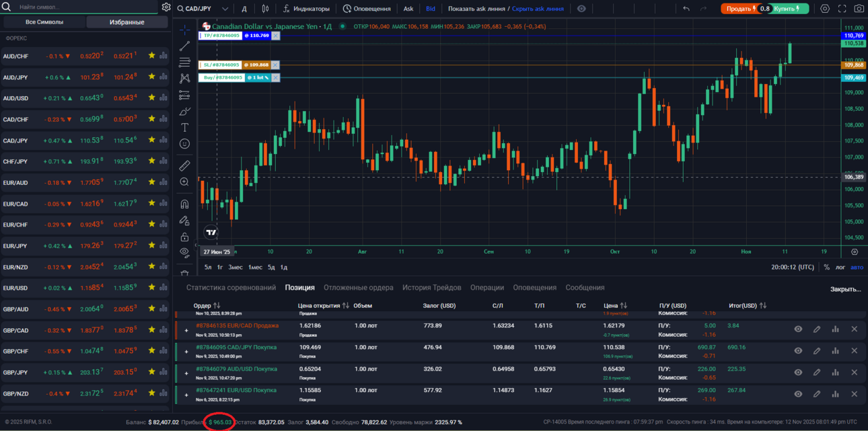The image size is (868, 431).
Task: Sort positions by Итог(USD) column arrows
Action: [763, 306]
